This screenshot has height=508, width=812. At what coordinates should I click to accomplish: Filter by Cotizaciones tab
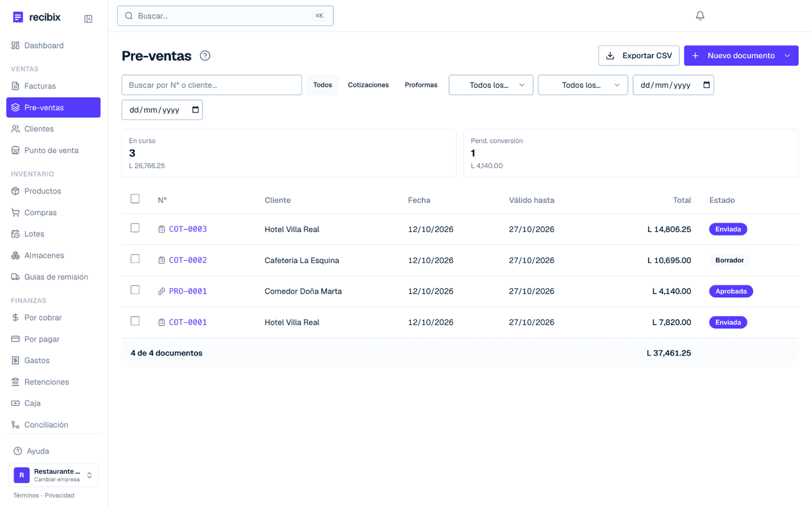[368, 85]
